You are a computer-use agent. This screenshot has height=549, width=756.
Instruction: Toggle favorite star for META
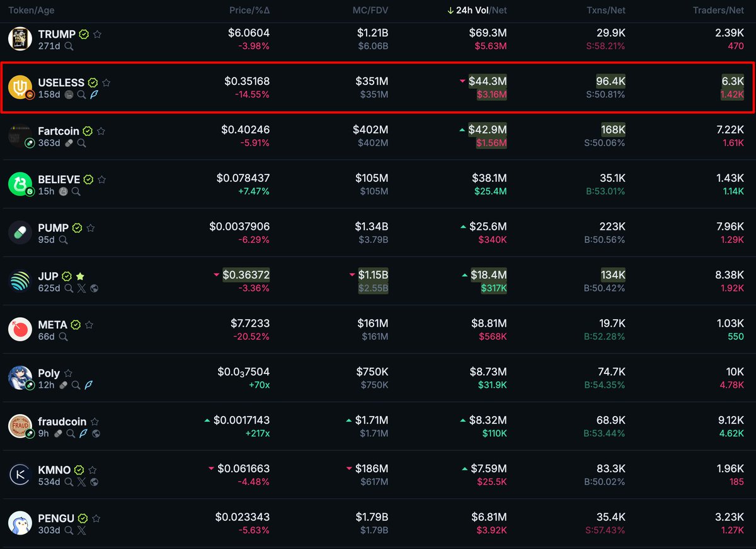(x=89, y=325)
